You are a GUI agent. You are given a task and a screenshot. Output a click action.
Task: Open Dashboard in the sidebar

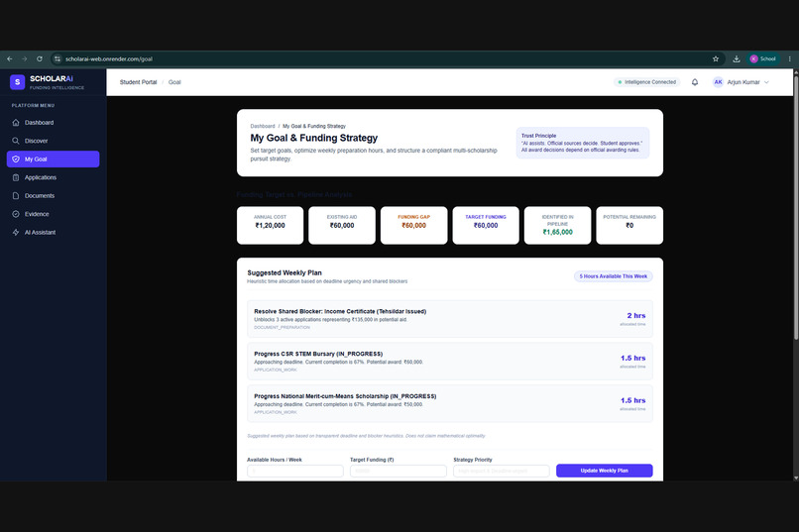[x=53, y=123]
